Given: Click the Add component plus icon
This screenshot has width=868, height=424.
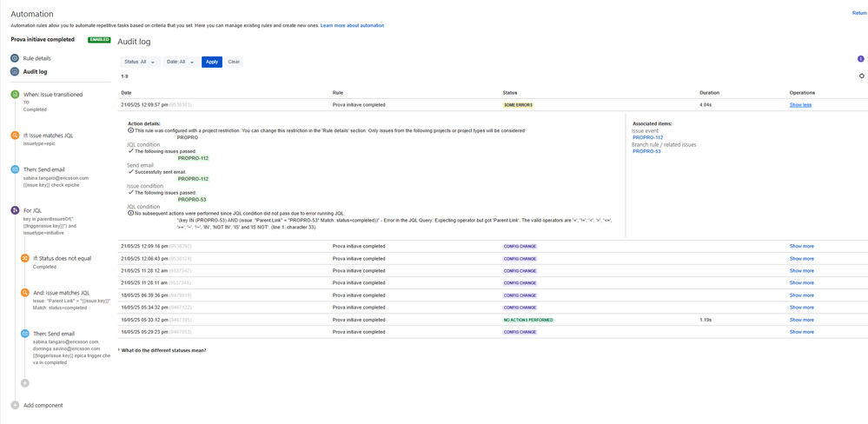Looking at the screenshot, I should tap(15, 405).
